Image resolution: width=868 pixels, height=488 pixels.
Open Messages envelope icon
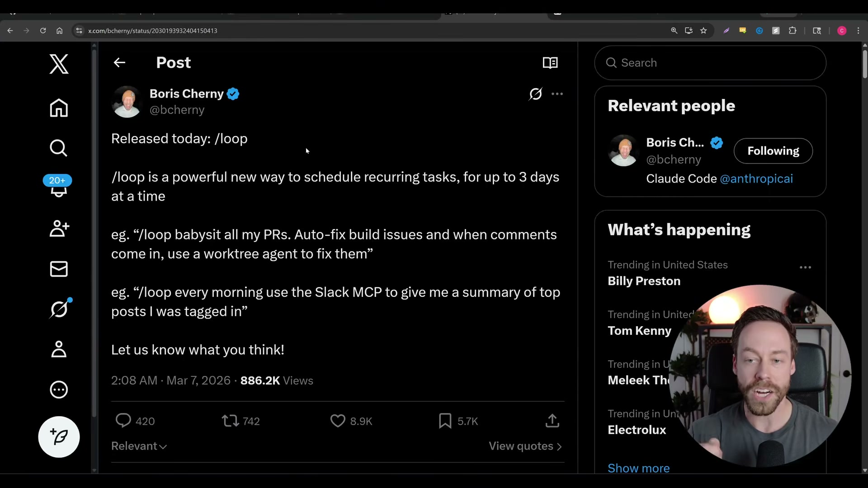[59, 269]
